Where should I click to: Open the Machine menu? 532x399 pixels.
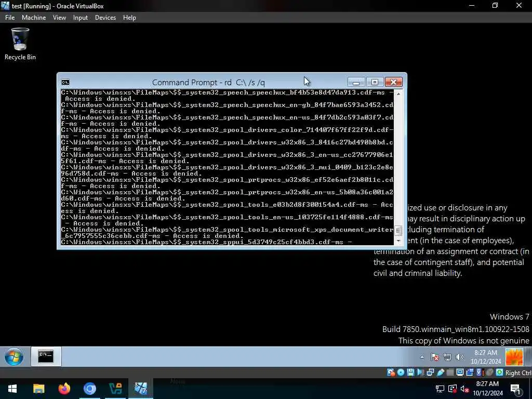click(34, 18)
